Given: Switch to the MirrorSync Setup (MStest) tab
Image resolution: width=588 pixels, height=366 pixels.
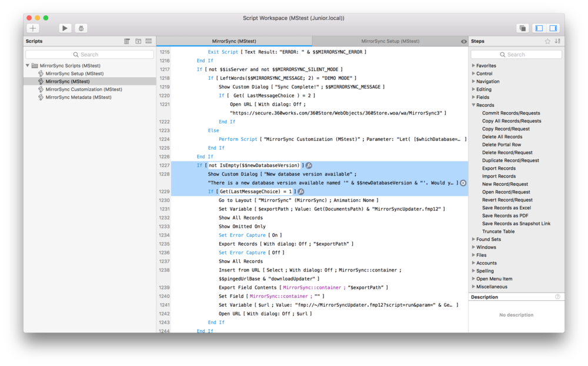Looking at the screenshot, I should (390, 42).
